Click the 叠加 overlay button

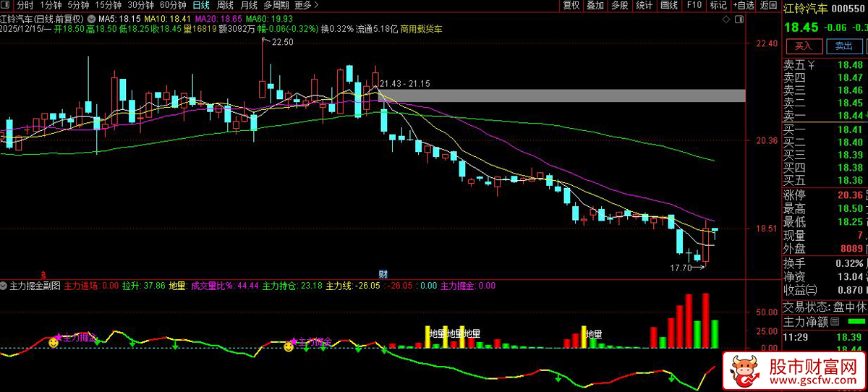tap(595, 5)
